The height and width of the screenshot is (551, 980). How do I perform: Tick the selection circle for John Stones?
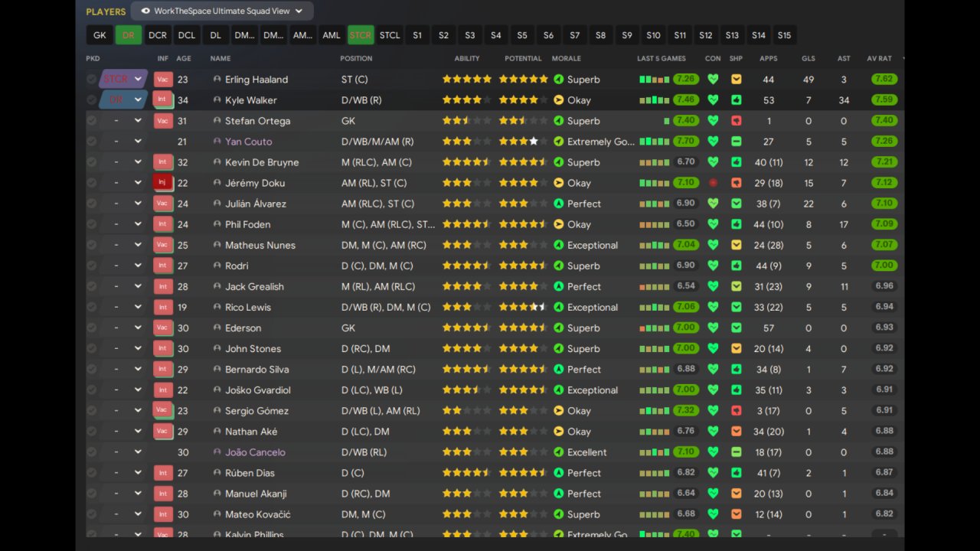92,348
